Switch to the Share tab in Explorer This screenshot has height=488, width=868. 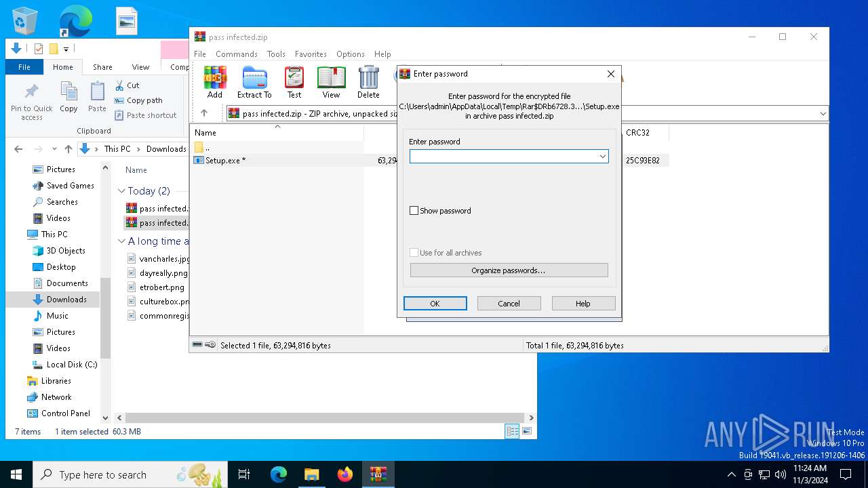102,67
